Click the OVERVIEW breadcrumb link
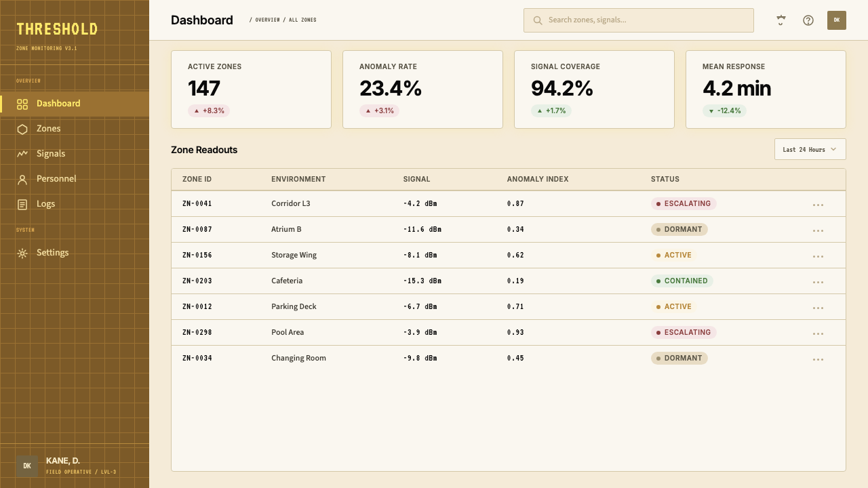 (267, 20)
